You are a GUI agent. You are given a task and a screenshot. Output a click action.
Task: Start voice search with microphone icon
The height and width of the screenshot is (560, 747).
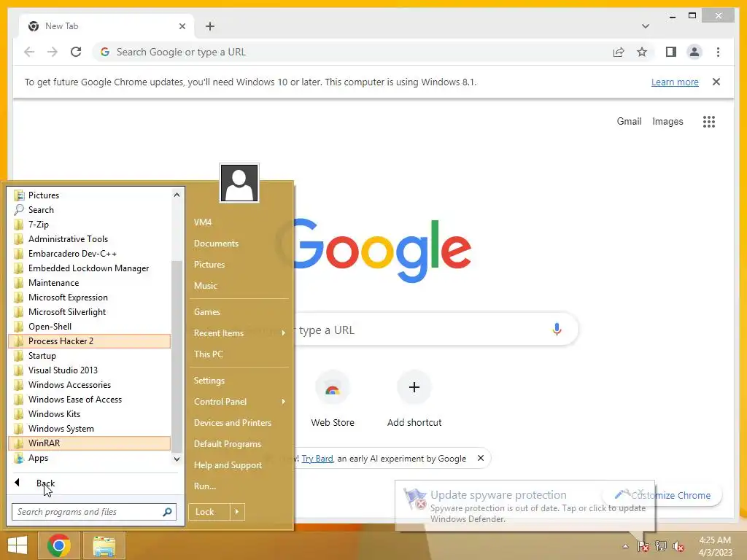click(557, 329)
